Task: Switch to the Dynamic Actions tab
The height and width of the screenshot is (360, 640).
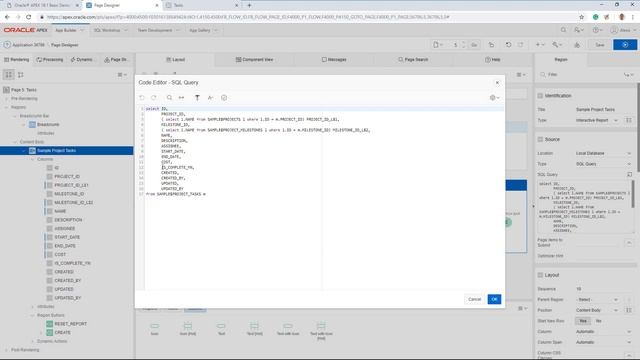Action: click(x=82, y=60)
